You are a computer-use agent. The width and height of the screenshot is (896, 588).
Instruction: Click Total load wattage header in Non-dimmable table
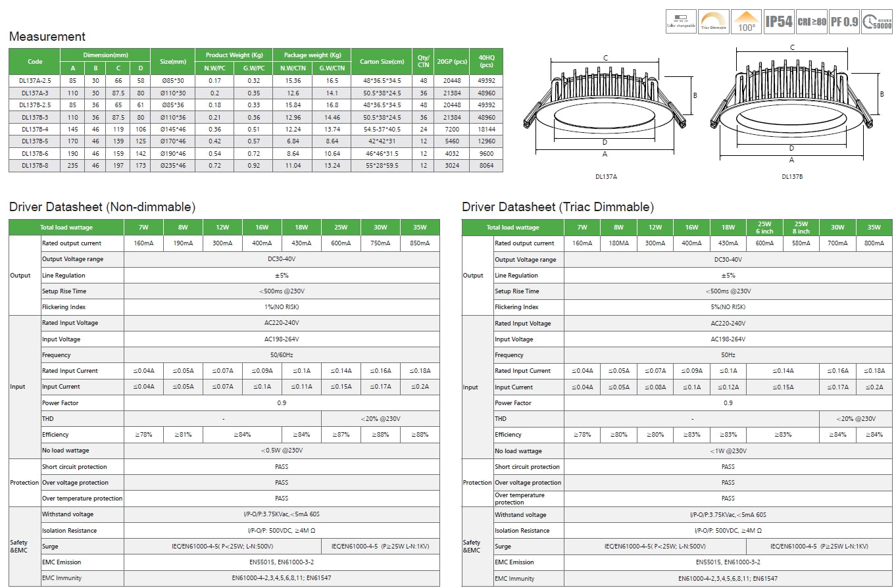click(x=66, y=228)
